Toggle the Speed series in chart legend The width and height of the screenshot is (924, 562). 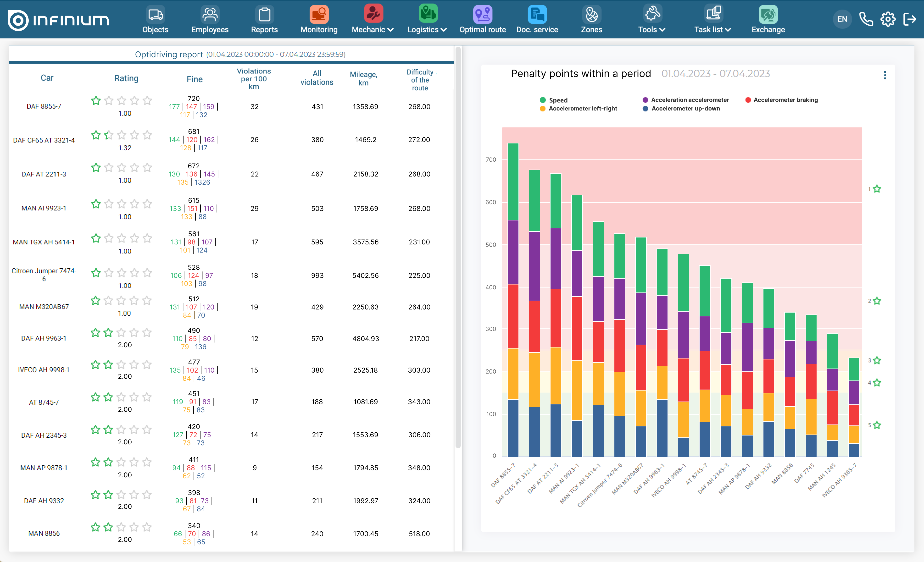(553, 100)
